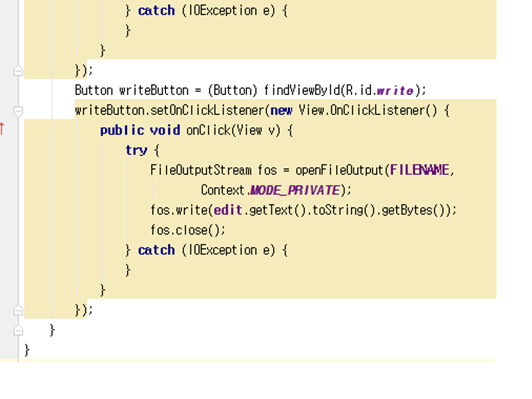Click the FileOutputStream type name
The width and height of the screenshot is (532, 399).
click(202, 170)
